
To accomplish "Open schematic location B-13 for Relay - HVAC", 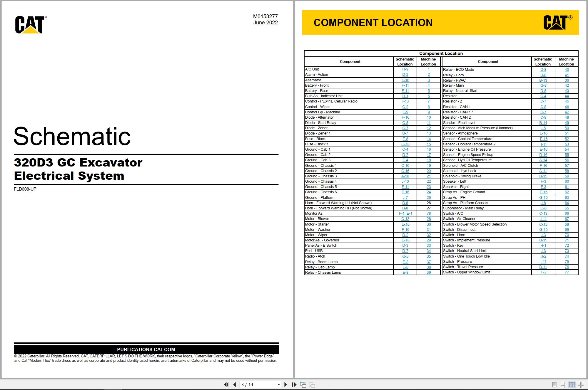I will [x=543, y=80].
